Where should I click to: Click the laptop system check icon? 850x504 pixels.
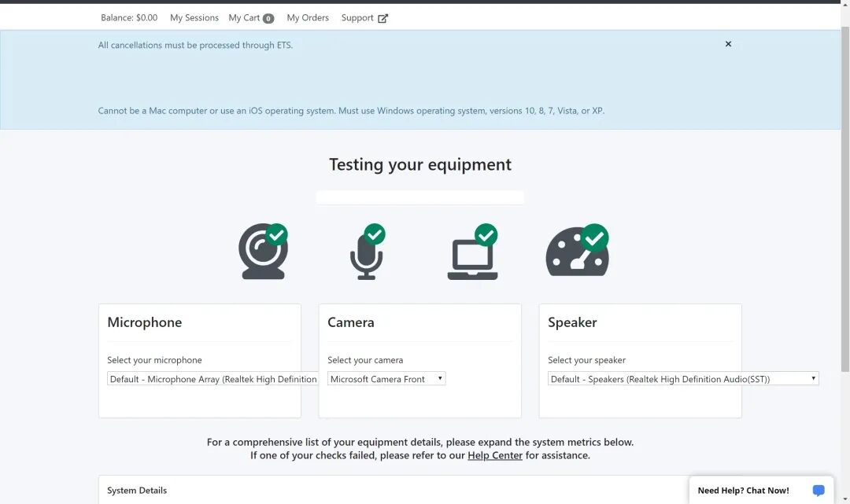point(473,251)
